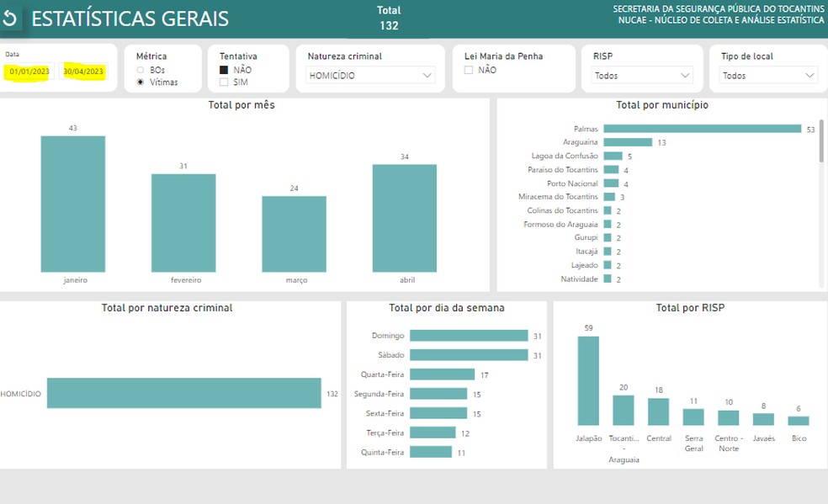Image resolution: width=828 pixels, height=504 pixels.
Task: Open the Natureza criminal dropdown
Action: [370, 75]
